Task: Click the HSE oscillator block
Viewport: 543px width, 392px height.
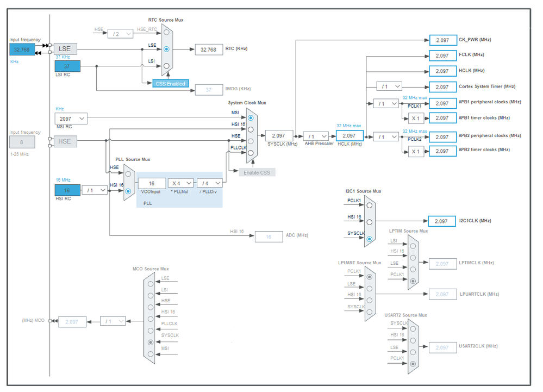Action: pyautogui.click(x=65, y=141)
